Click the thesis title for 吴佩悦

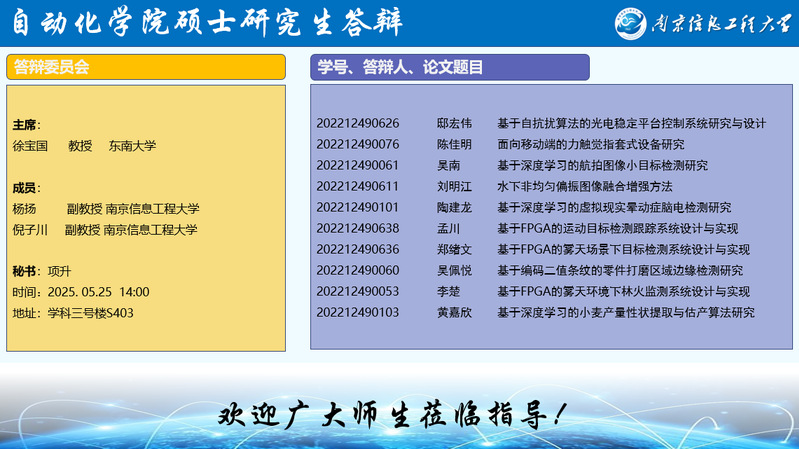pyautogui.click(x=620, y=271)
